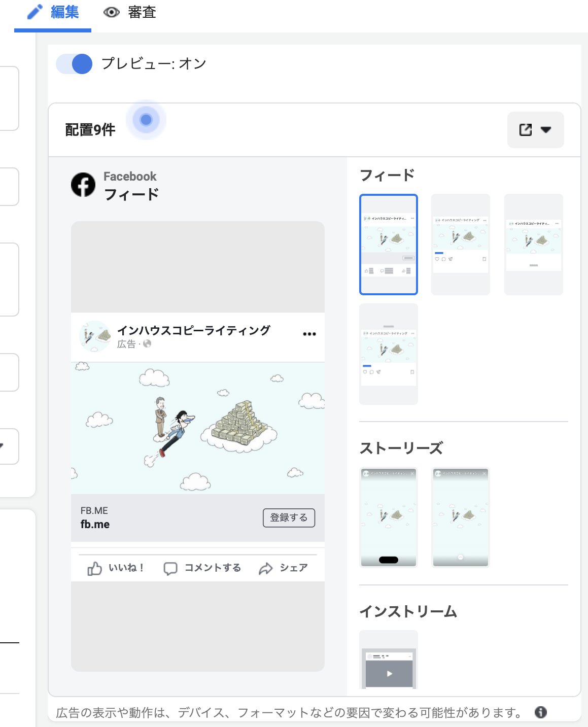This screenshot has width=588, height=727.
Task: Click the pulsing blue dot beside 配置9件
Action: [146, 120]
